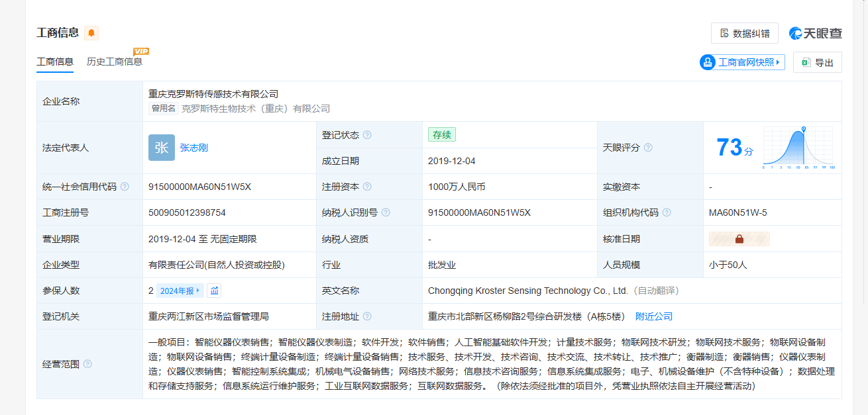This screenshot has width=868, height=415.
Task: Switch to 历史工商信息 tab
Action: [x=115, y=62]
